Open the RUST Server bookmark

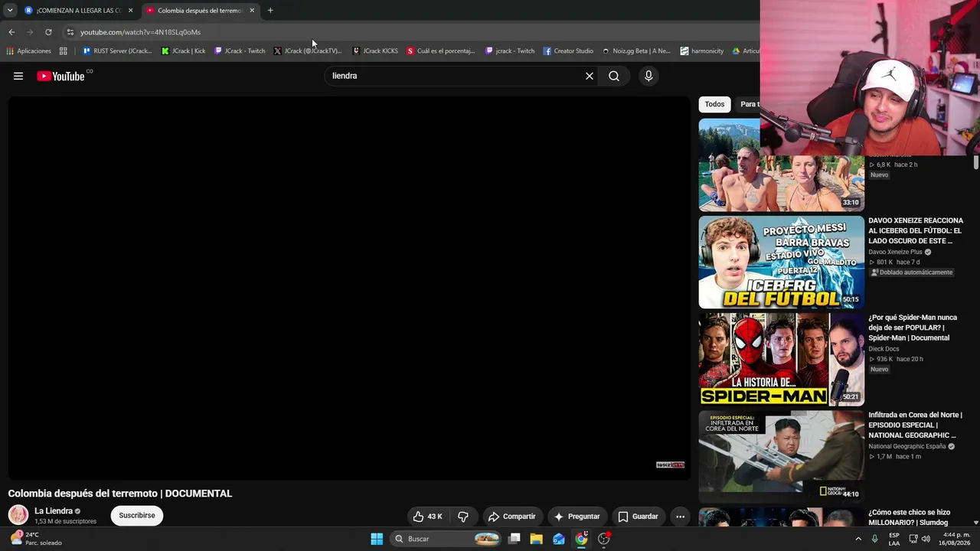pos(117,51)
